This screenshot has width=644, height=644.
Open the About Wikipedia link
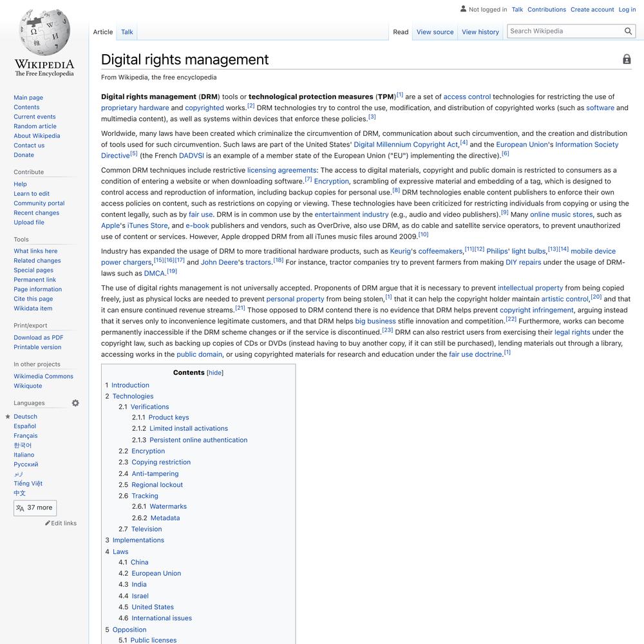pyautogui.click(x=37, y=136)
